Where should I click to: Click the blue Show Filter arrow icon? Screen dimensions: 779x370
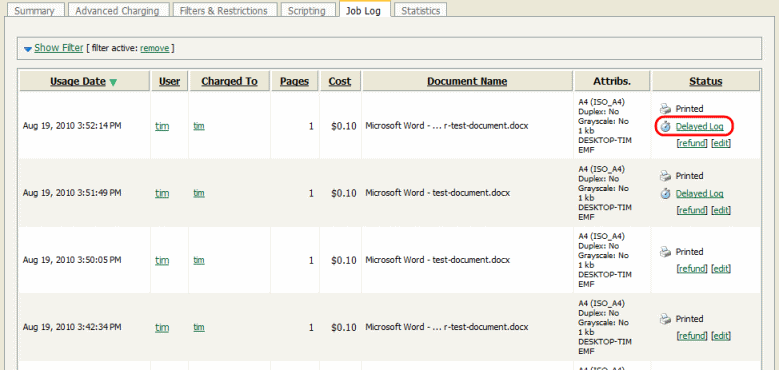(28, 49)
